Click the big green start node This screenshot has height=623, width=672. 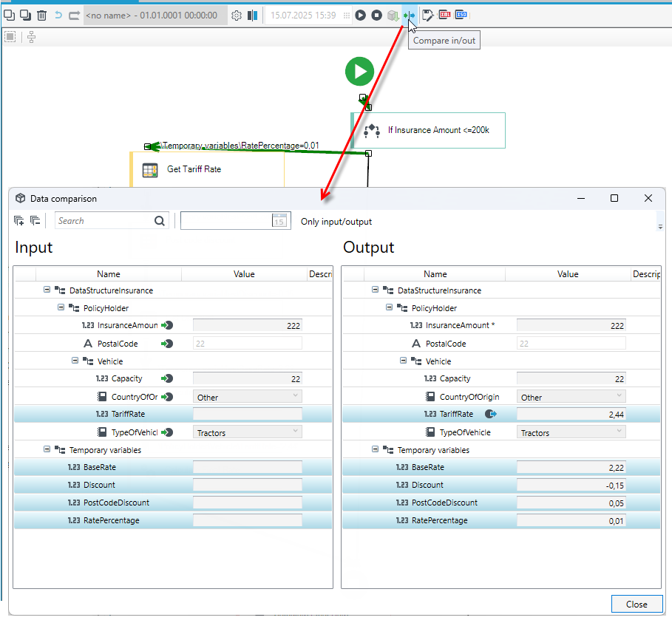(x=359, y=71)
